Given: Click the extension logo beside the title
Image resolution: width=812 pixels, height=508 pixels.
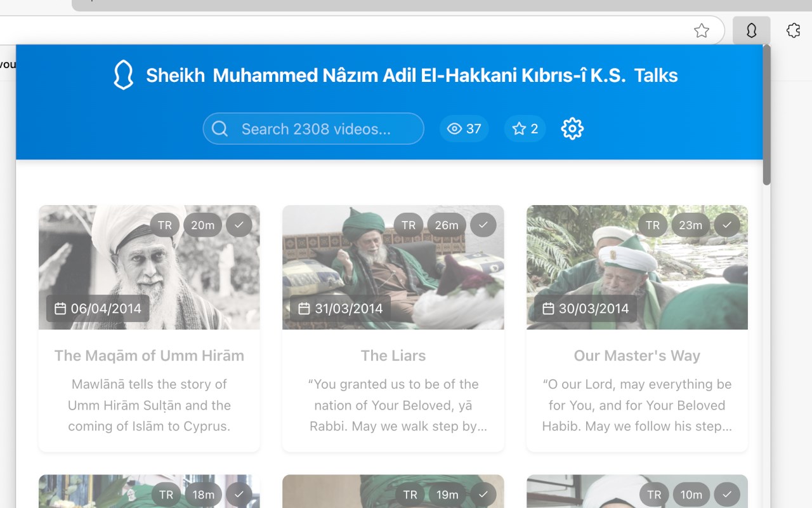Looking at the screenshot, I should click(x=123, y=76).
